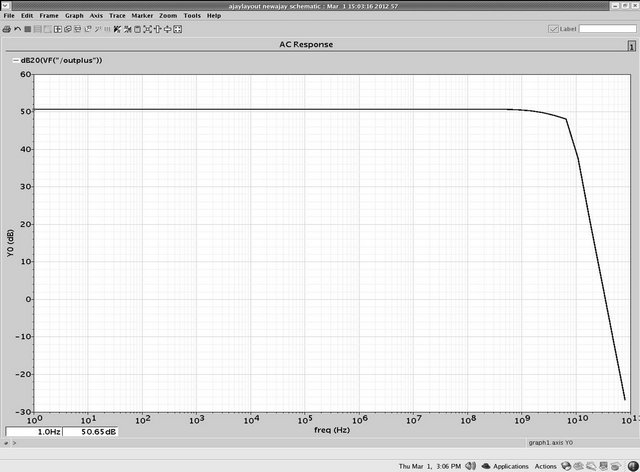Open the Tools menu
640x472 pixels.
[x=192, y=16]
